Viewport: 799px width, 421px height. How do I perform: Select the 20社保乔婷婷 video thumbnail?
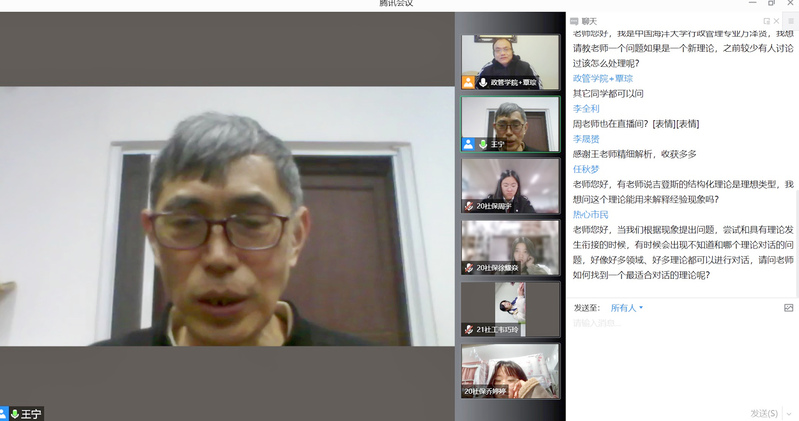click(x=510, y=371)
